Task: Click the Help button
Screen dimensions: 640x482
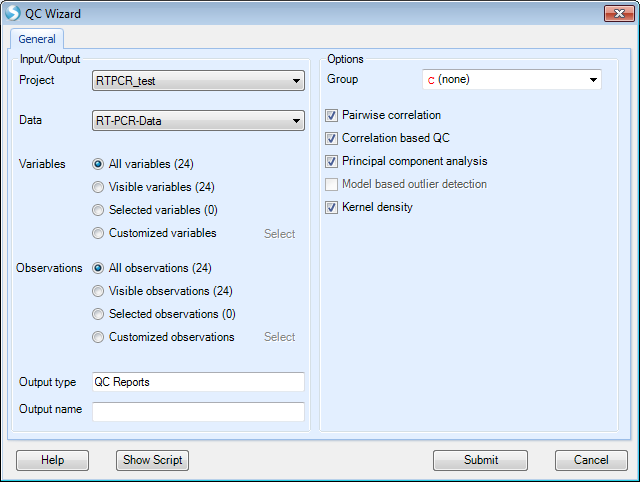Action: (52, 460)
